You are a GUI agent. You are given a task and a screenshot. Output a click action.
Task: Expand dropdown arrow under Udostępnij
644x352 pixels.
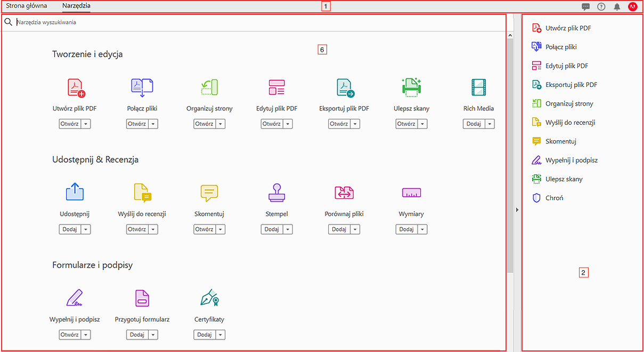(x=86, y=229)
